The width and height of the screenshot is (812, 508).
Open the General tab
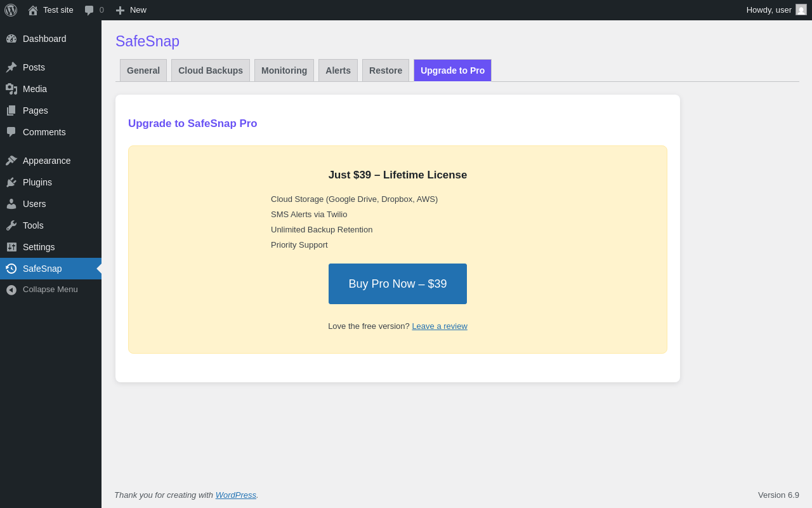143,70
